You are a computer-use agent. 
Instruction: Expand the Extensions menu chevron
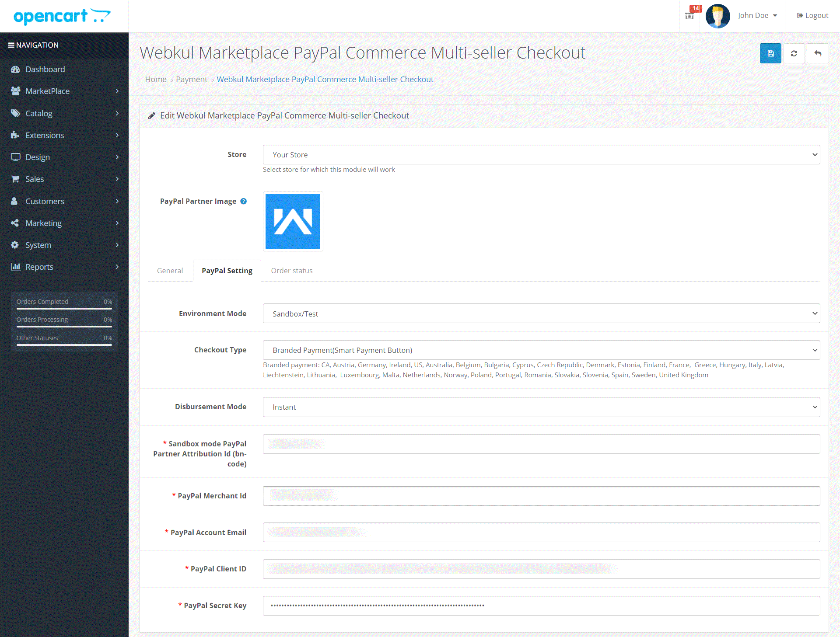pos(117,135)
